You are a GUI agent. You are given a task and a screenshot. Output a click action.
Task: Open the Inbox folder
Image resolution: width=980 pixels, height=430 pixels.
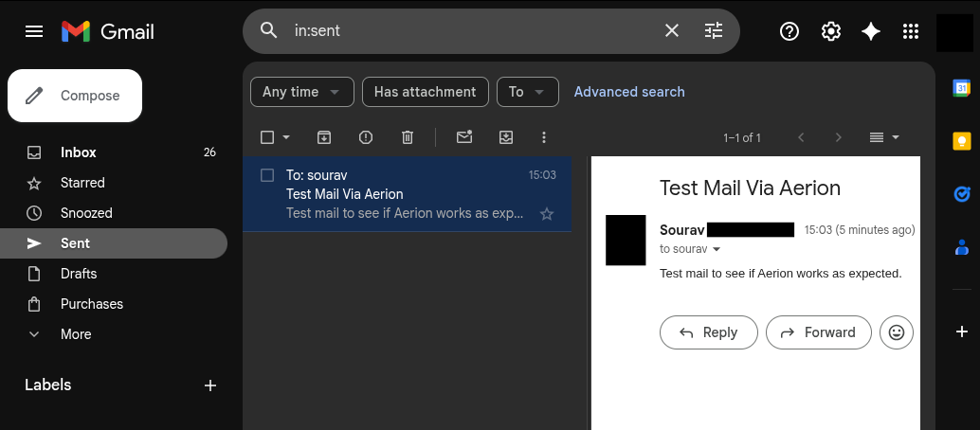pos(114,152)
